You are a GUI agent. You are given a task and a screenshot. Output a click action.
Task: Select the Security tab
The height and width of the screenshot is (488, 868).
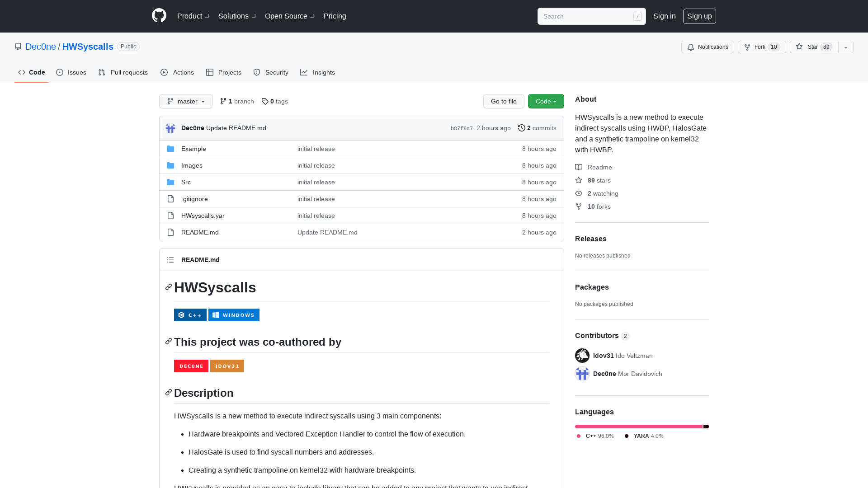click(271, 72)
